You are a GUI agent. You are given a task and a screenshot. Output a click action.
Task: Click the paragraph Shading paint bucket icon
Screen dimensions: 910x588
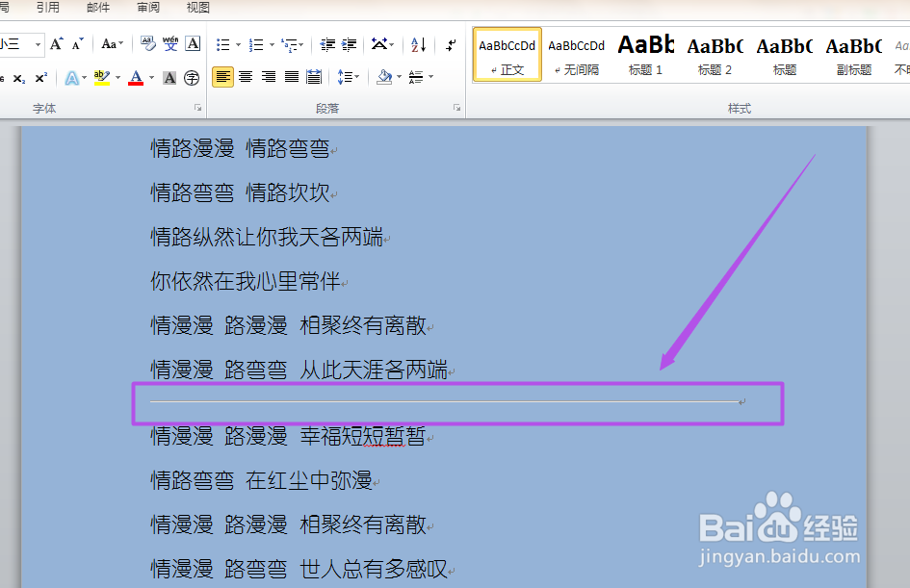(385, 76)
